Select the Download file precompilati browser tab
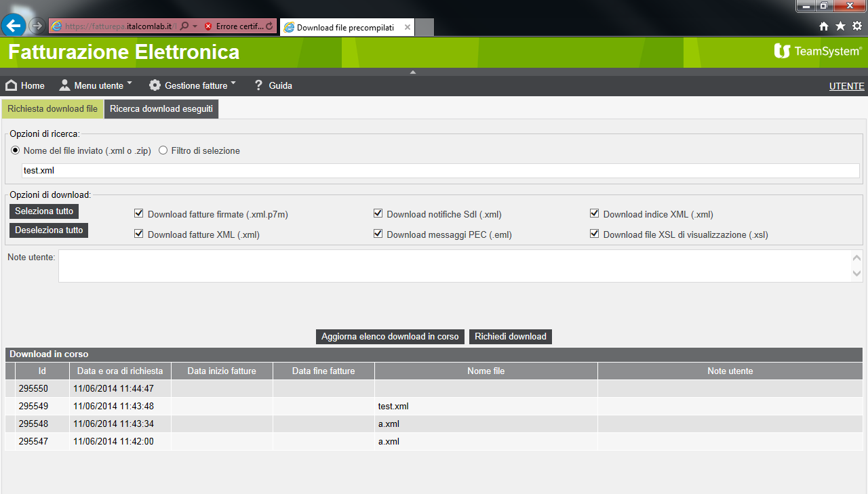Viewport: 868px width, 494px height. 347,28
